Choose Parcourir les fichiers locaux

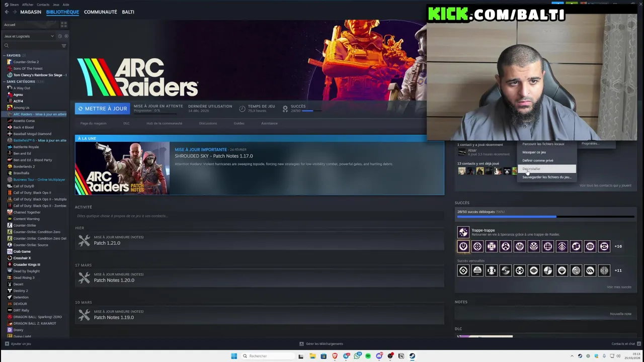point(547,144)
